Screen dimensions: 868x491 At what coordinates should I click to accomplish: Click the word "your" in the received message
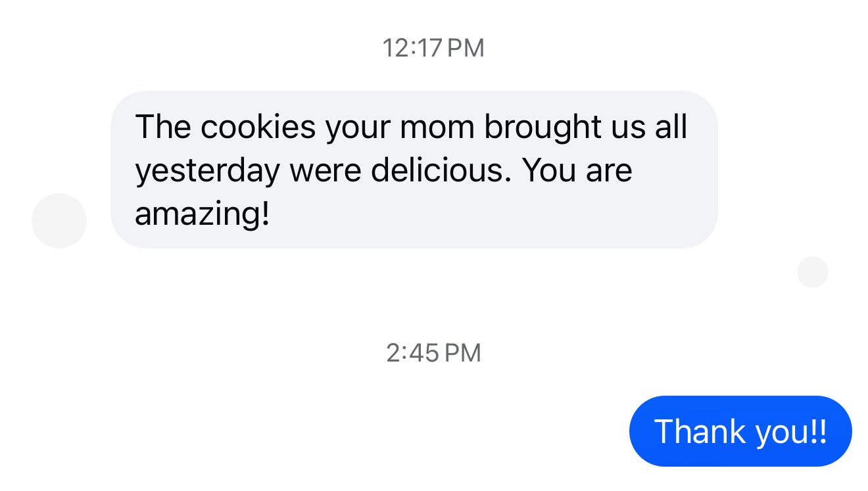[358, 128]
